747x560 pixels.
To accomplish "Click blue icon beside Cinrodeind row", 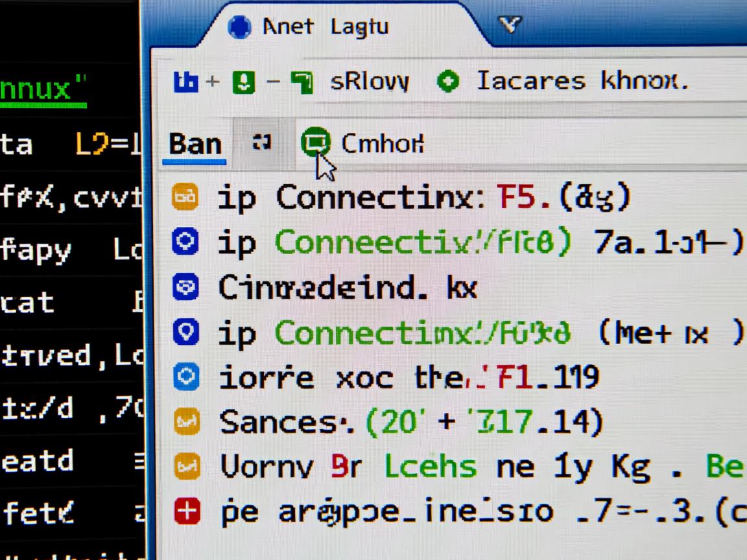I will pyautogui.click(x=185, y=287).
